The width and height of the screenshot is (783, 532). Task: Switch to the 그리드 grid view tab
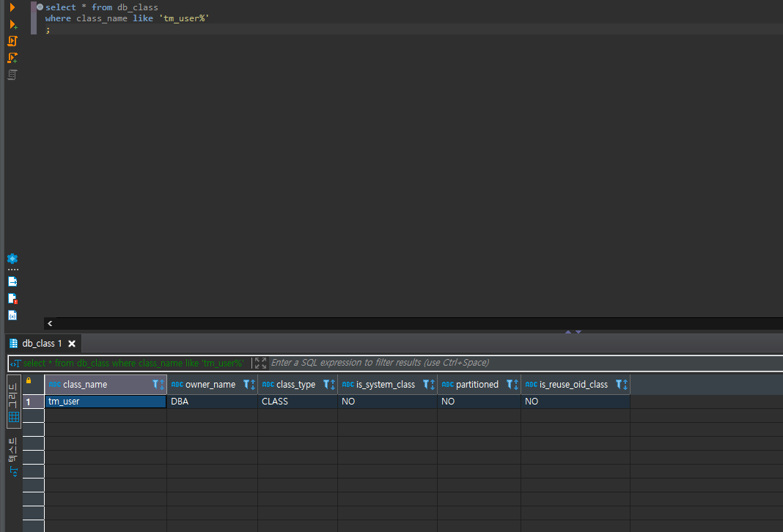click(13, 402)
